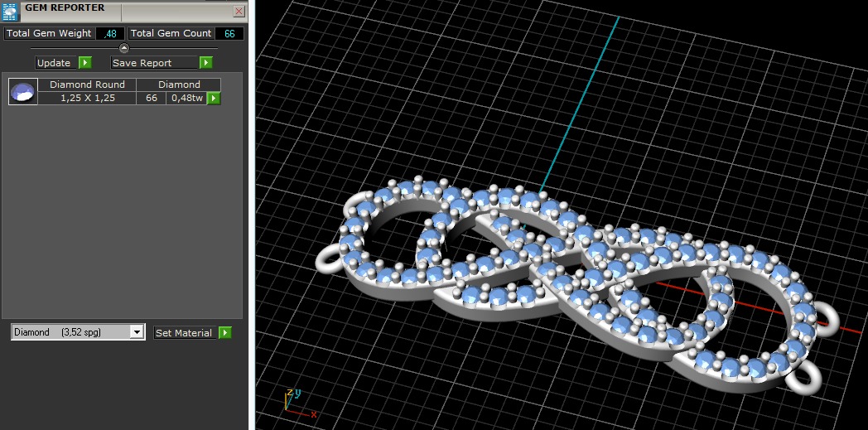Click the green arrow beside 0,48tw
The width and height of the screenshot is (868, 430).
pyautogui.click(x=214, y=98)
